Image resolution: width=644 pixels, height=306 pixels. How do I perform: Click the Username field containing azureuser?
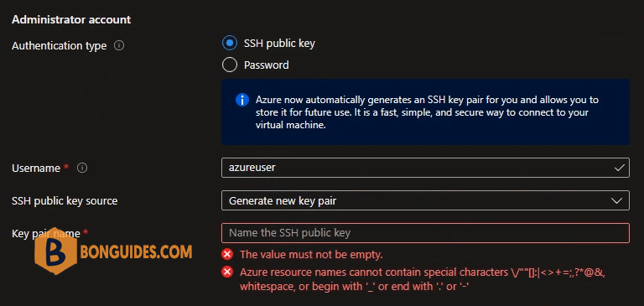[425, 168]
